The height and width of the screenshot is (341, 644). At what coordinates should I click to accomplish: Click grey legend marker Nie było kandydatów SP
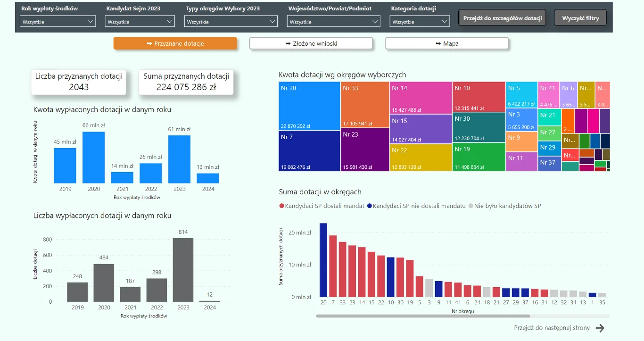tap(471, 206)
